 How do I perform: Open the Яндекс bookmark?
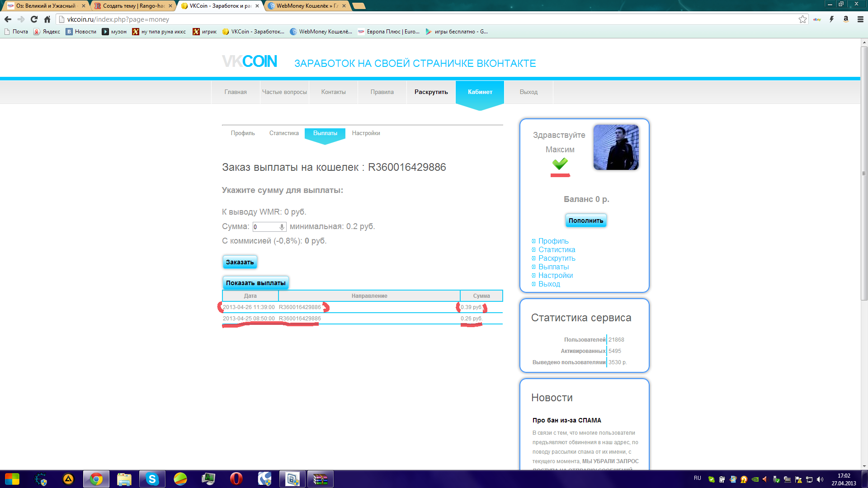(x=47, y=32)
